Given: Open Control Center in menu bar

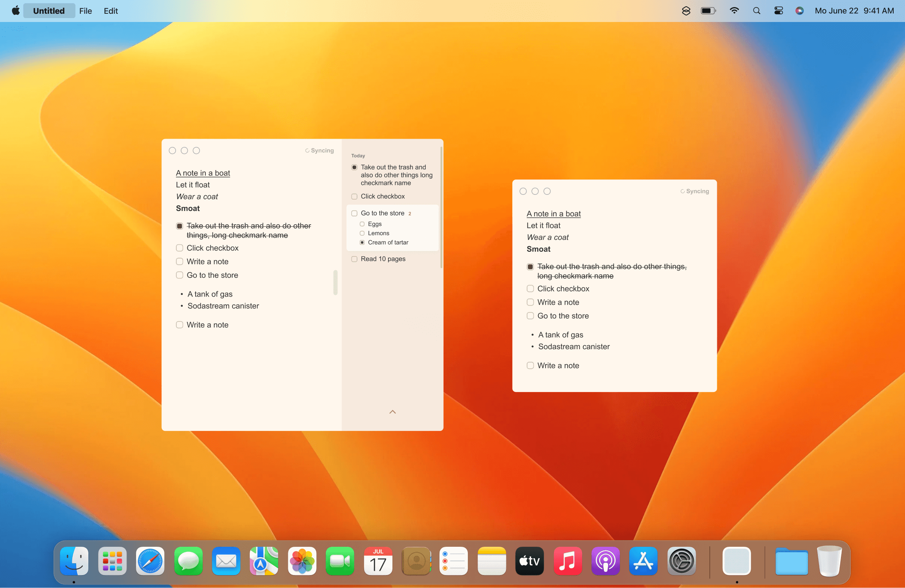Looking at the screenshot, I should [x=779, y=11].
